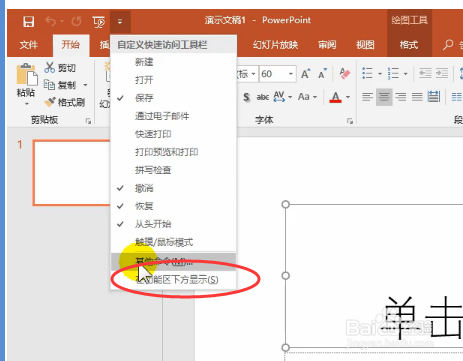Apply the red font color A
The image size is (463, 361).
tap(335, 97)
